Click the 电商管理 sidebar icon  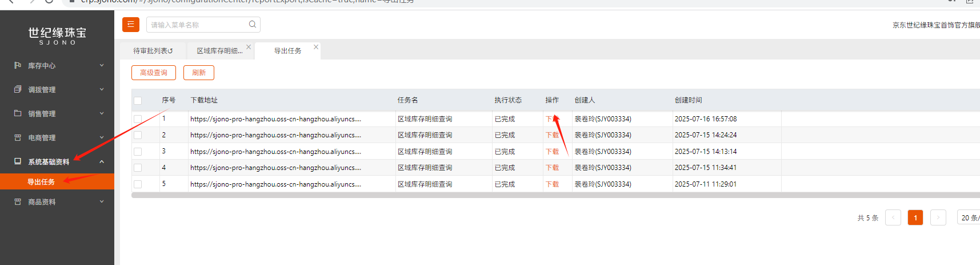click(x=18, y=138)
